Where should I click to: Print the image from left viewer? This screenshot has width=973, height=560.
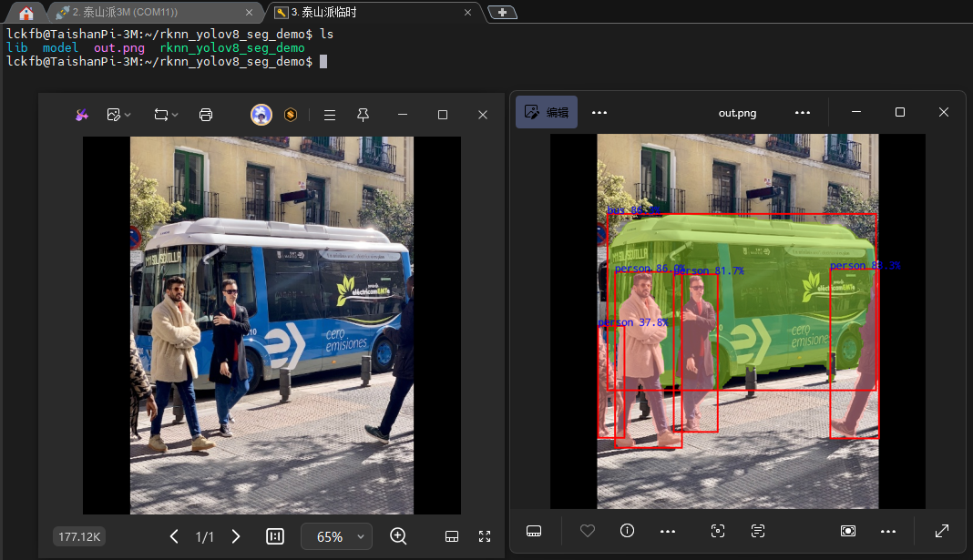coord(206,115)
